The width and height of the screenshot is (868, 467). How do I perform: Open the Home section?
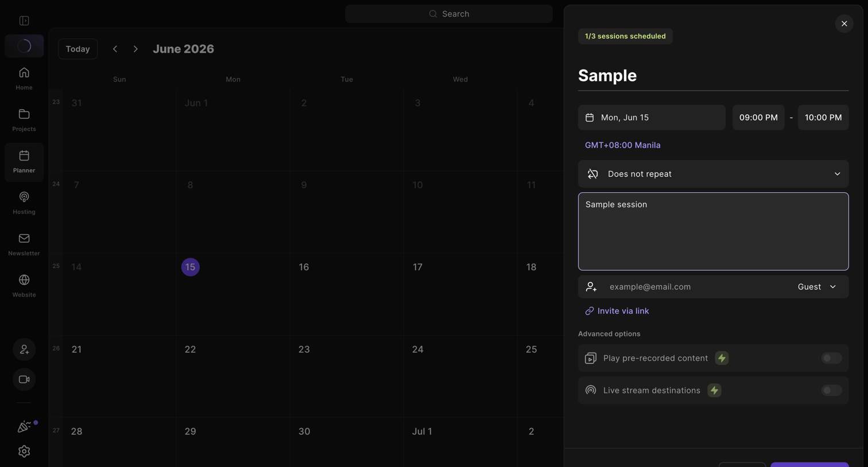(x=24, y=79)
